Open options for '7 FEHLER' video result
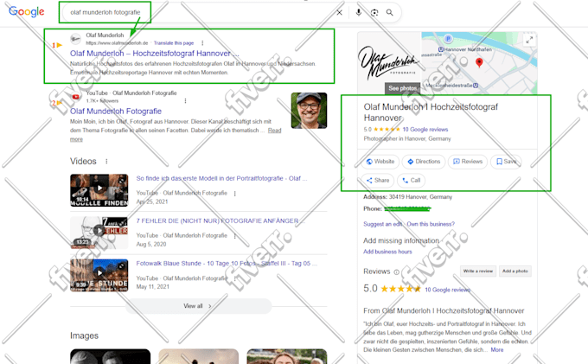This screenshot has width=588, height=364. point(234,236)
